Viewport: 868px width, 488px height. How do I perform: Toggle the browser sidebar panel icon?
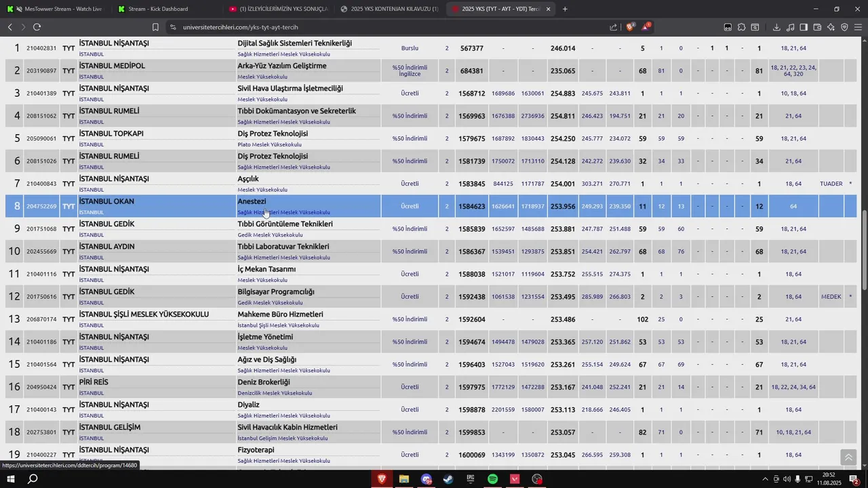[804, 27]
